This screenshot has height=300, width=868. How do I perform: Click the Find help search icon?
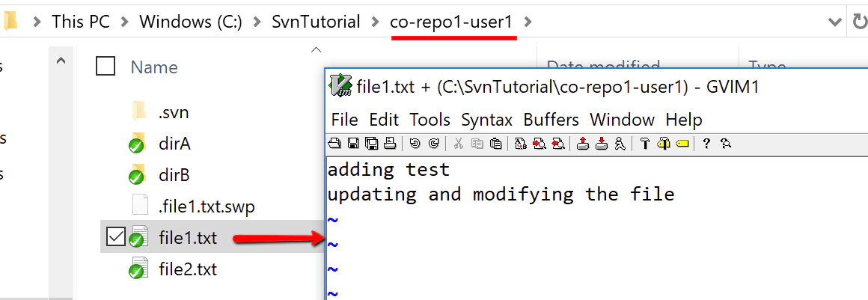click(726, 144)
